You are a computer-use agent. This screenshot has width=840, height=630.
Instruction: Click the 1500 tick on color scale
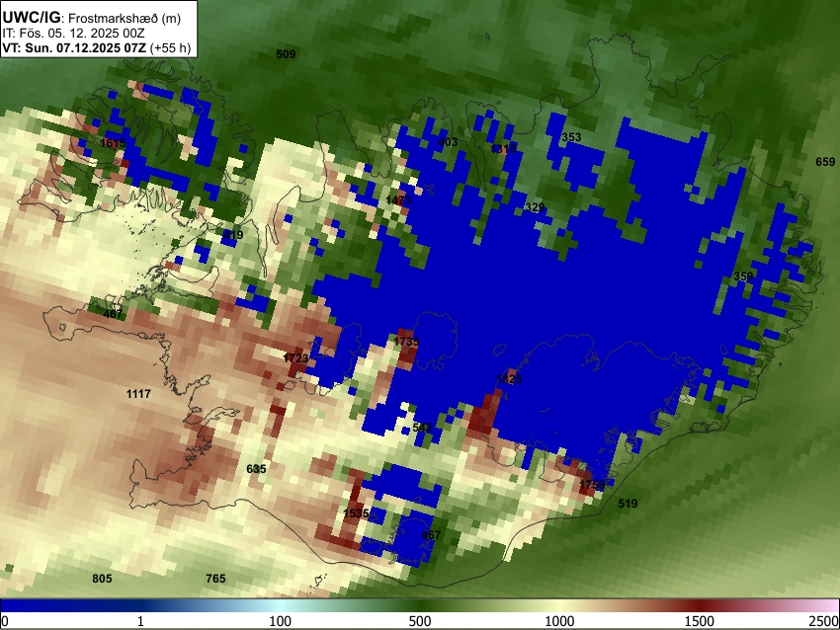click(x=700, y=621)
